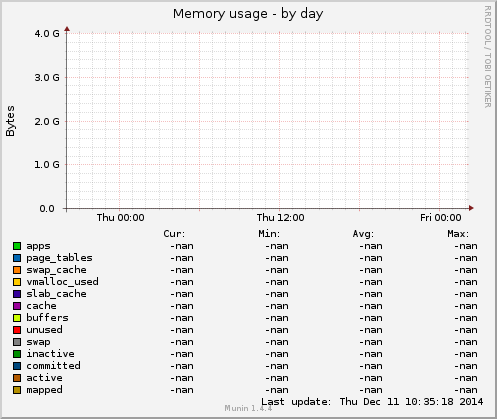Click the 'cache' legend label
The height and width of the screenshot is (419, 497).
click(41, 306)
